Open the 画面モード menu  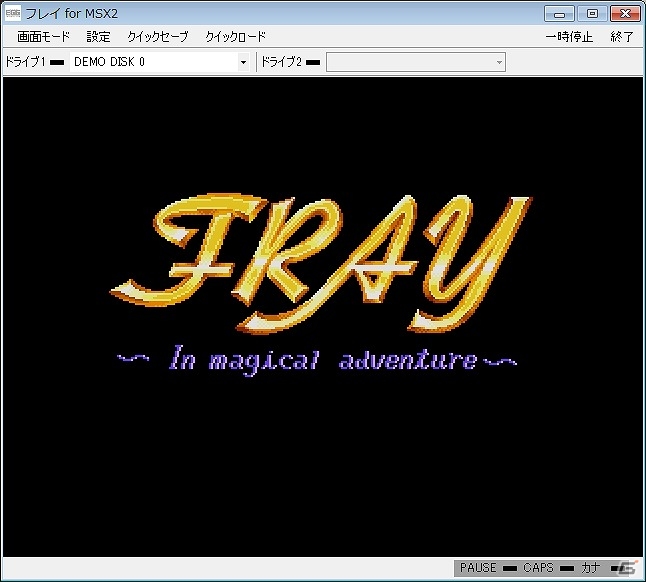[x=43, y=37]
